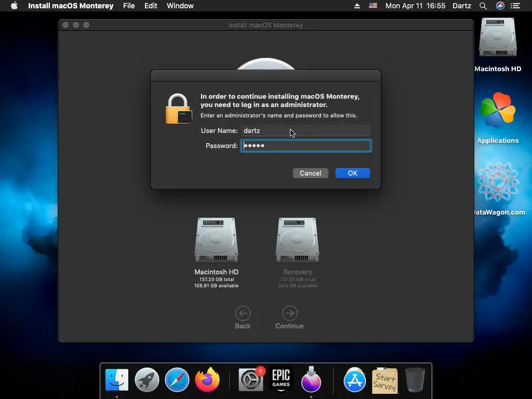Click the padlock authentication icon

click(x=179, y=109)
